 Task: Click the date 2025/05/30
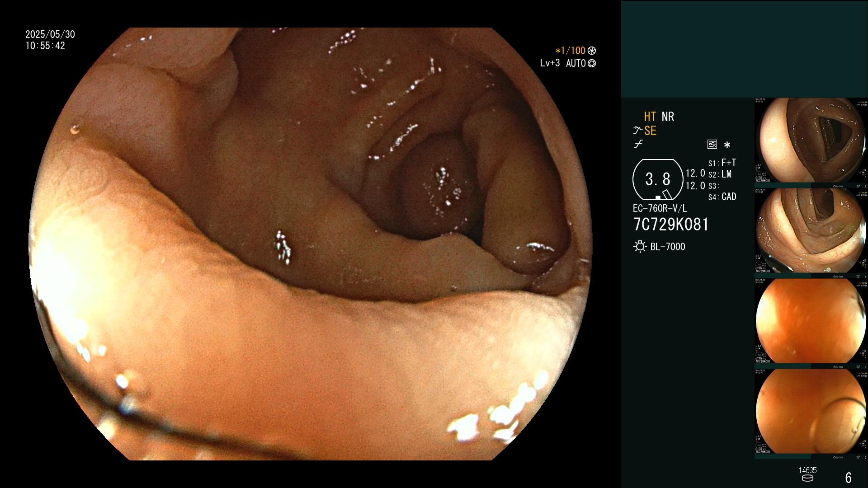coord(50,34)
